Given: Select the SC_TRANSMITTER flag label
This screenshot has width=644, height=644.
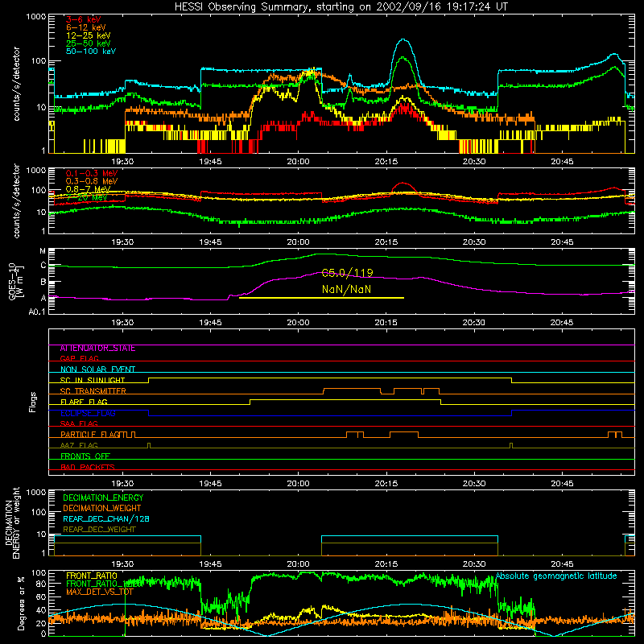Looking at the screenshot, I should pos(93,391).
